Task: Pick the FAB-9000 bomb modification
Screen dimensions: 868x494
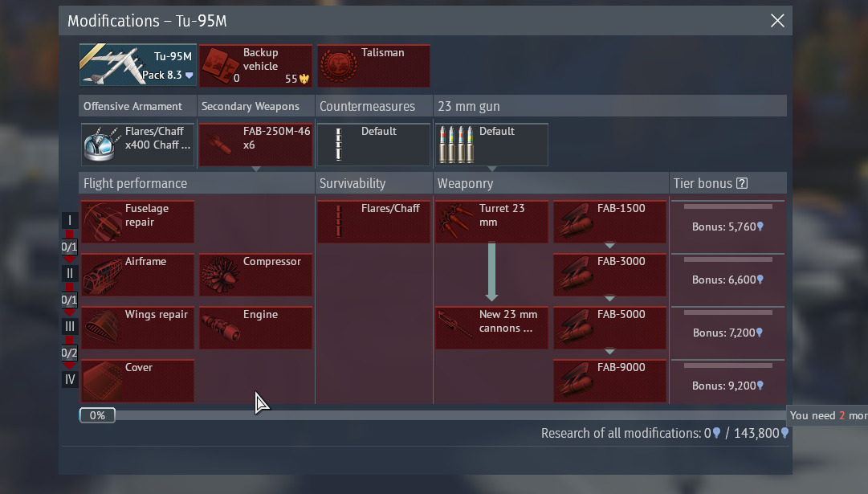Action: 609,381
